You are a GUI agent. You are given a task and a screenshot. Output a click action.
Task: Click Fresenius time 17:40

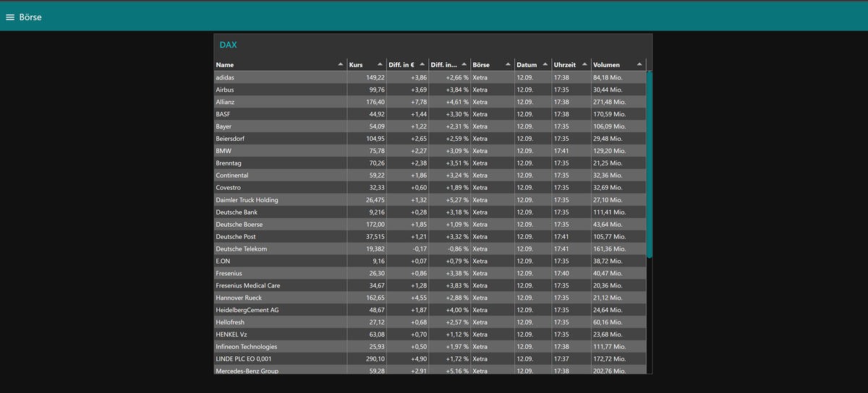click(561, 273)
